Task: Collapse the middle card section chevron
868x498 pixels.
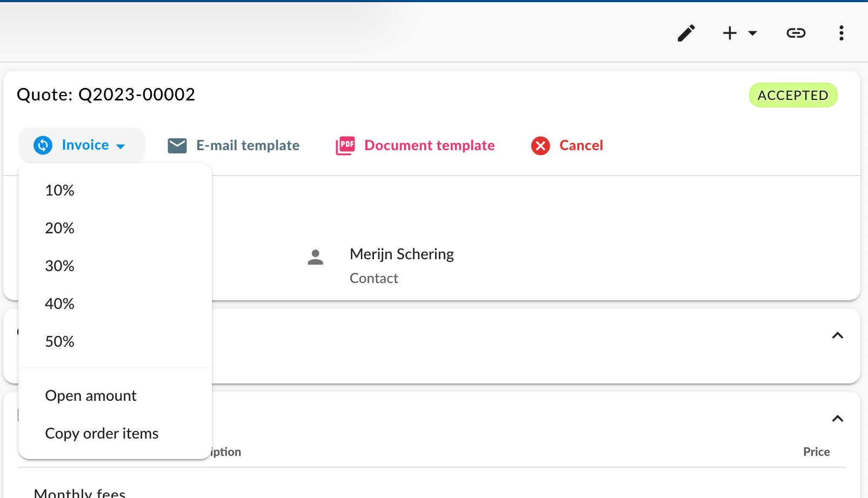Action: [x=838, y=335]
